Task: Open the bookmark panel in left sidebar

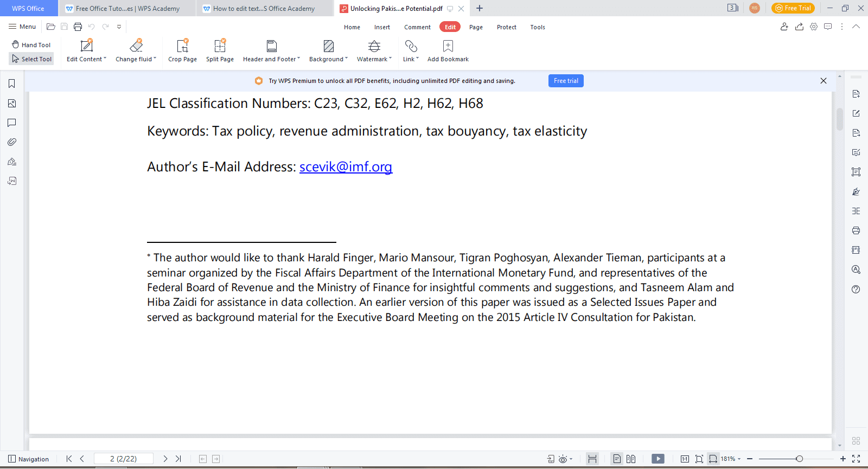Action: coord(12,83)
